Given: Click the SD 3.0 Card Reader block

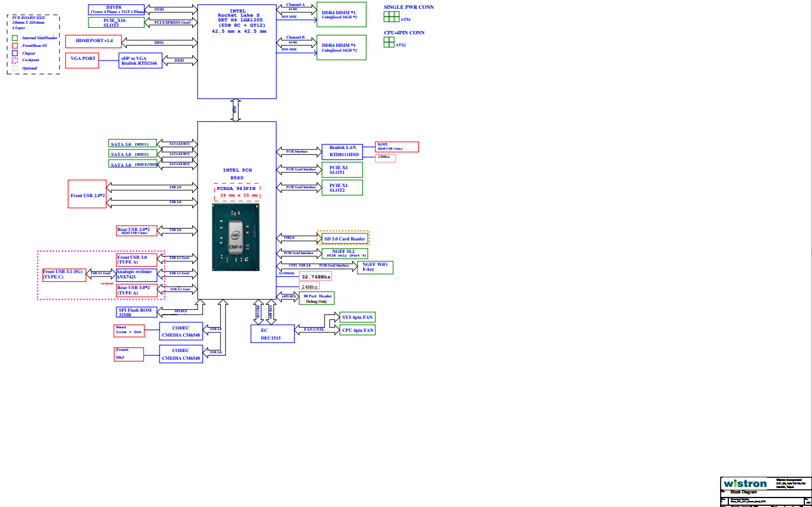Looking at the screenshot, I should point(343,238).
